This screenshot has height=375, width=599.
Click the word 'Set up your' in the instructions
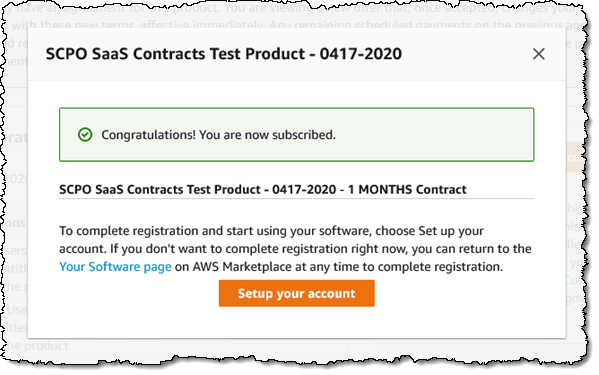(451, 231)
